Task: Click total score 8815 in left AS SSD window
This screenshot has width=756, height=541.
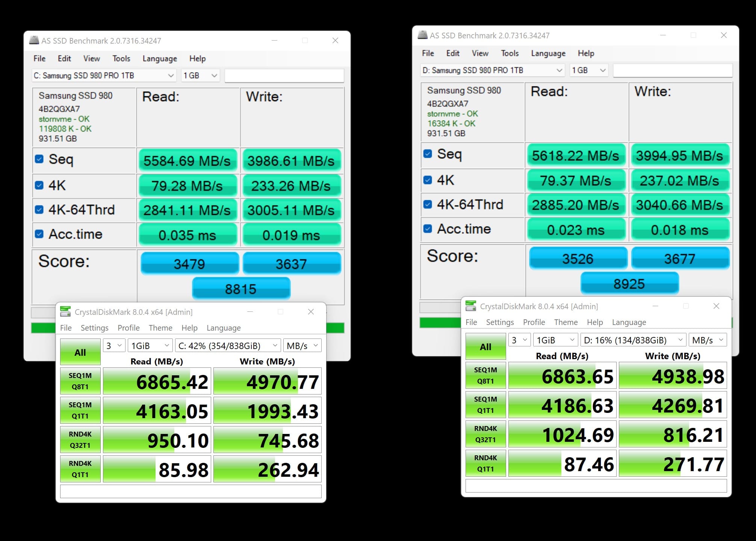Action: pyautogui.click(x=241, y=289)
